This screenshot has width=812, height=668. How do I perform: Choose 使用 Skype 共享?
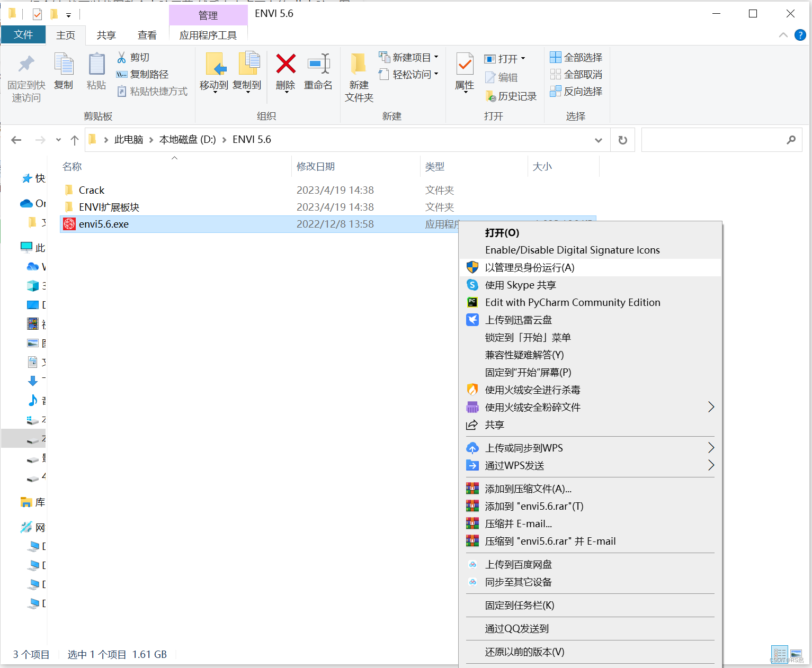point(591,285)
